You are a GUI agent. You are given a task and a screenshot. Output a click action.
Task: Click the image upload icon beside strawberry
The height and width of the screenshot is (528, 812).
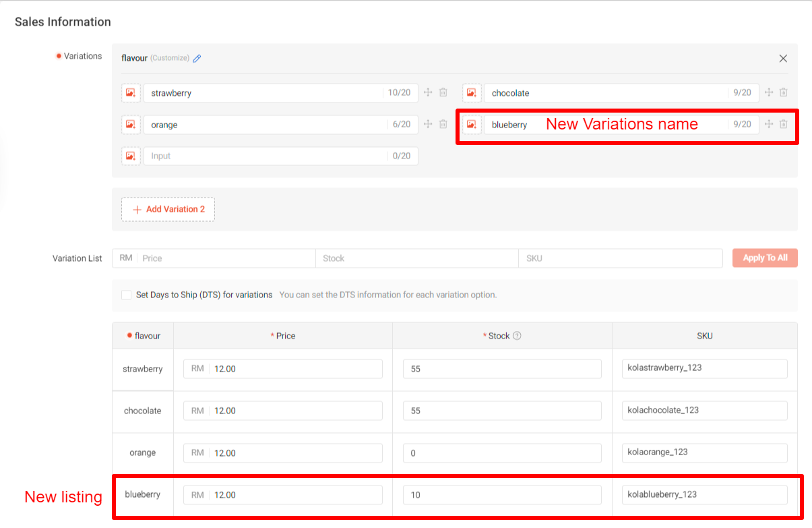(131, 93)
